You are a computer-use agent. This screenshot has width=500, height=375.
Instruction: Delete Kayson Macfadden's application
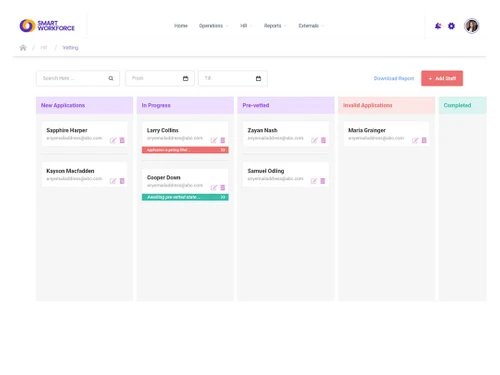pos(122,181)
